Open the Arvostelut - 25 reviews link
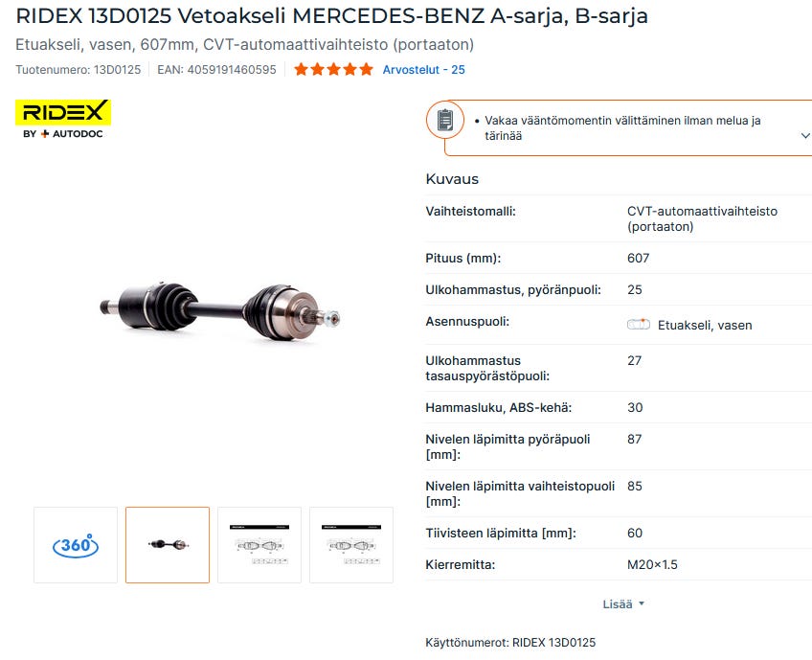 [x=423, y=69]
